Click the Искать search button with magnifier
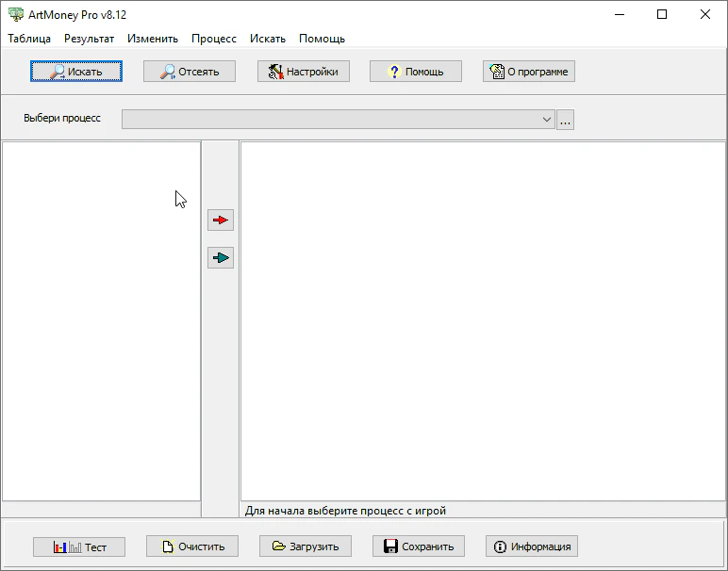Viewport: 728px width, 571px height. pyautogui.click(x=76, y=72)
